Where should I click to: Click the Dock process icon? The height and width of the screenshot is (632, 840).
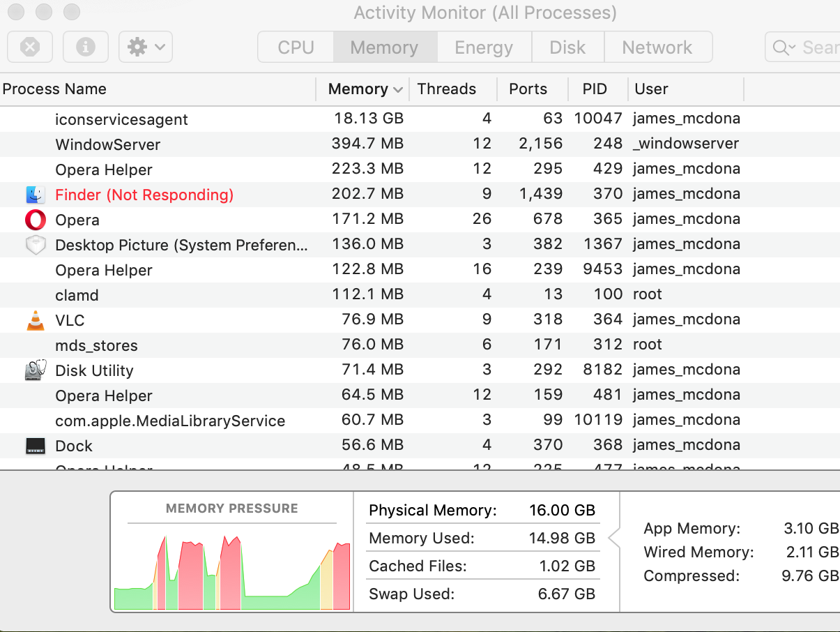[x=35, y=446]
